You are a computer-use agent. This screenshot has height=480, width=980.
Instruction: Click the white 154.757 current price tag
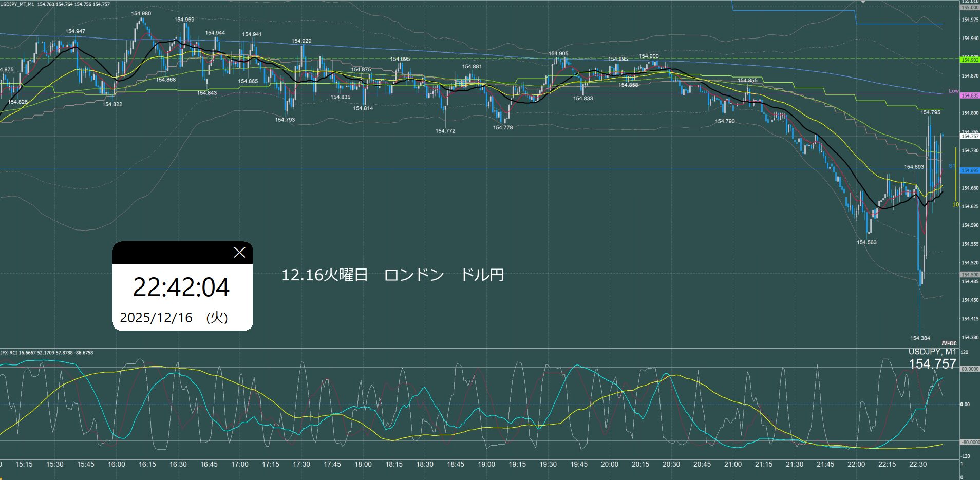pos(970,136)
